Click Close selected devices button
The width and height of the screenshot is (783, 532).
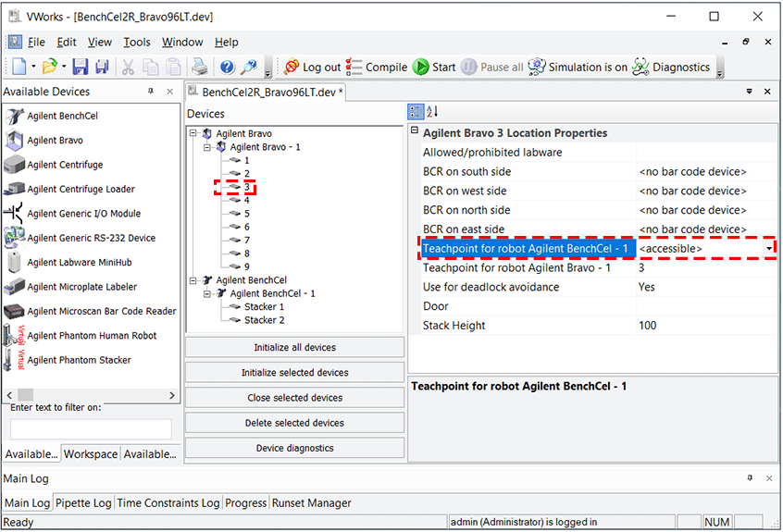point(294,398)
